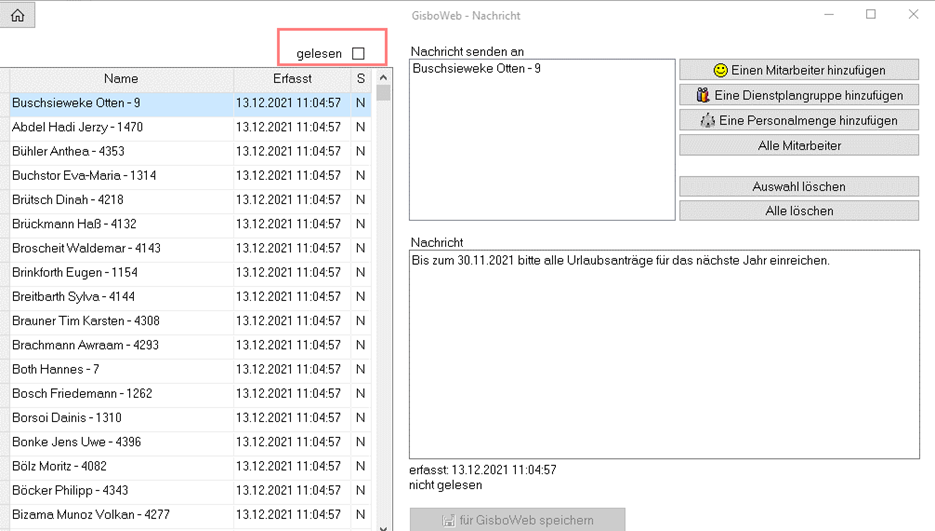Maximize the GisboWeb - Nachricht window
Viewport: 935px width, 531px height.
click(871, 14)
